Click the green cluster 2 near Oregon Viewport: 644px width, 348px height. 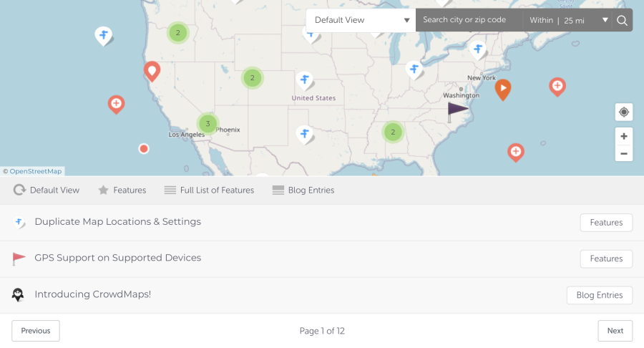click(x=178, y=33)
